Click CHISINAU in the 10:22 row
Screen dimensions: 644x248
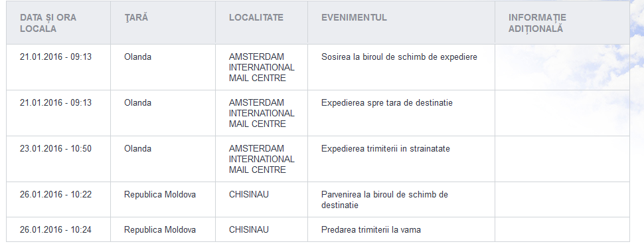(249, 195)
